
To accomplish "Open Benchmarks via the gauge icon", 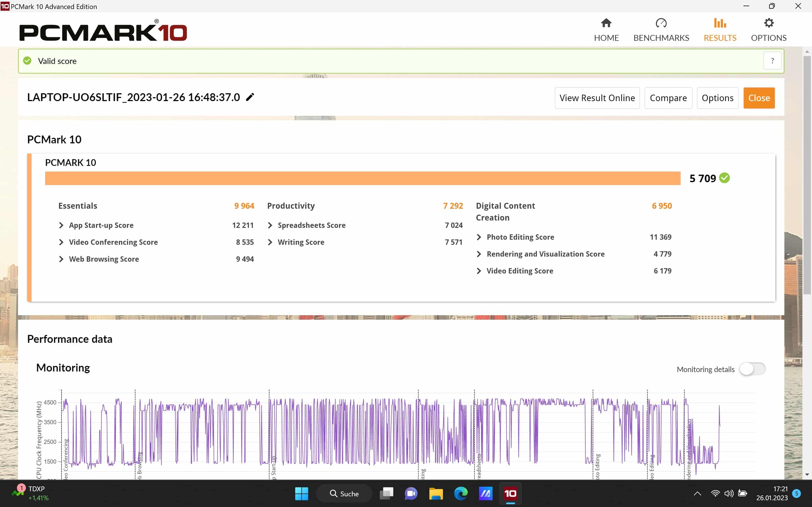I will [x=661, y=23].
